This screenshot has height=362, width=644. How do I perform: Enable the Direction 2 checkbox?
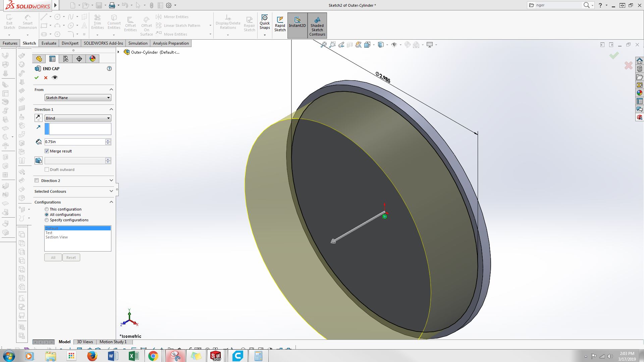pos(37,181)
